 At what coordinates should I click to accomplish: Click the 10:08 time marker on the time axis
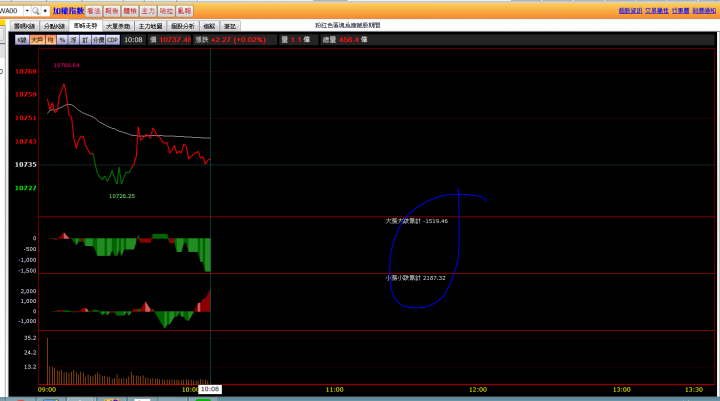pyautogui.click(x=210, y=390)
